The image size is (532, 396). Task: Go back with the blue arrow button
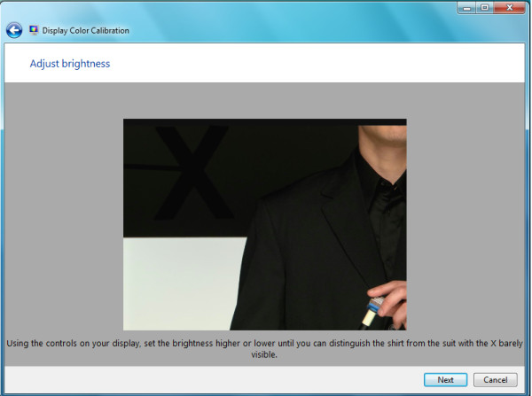(x=14, y=30)
